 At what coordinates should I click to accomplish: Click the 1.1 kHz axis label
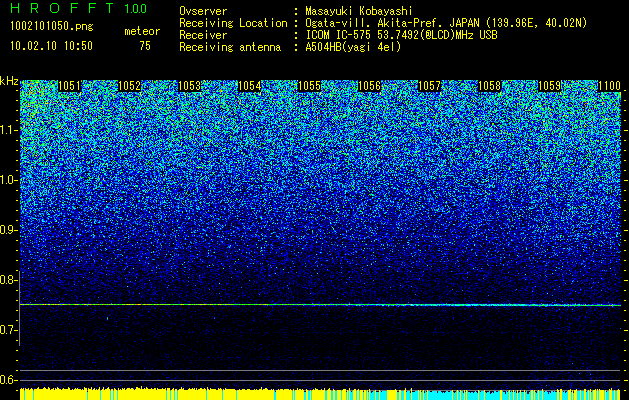tap(8, 130)
